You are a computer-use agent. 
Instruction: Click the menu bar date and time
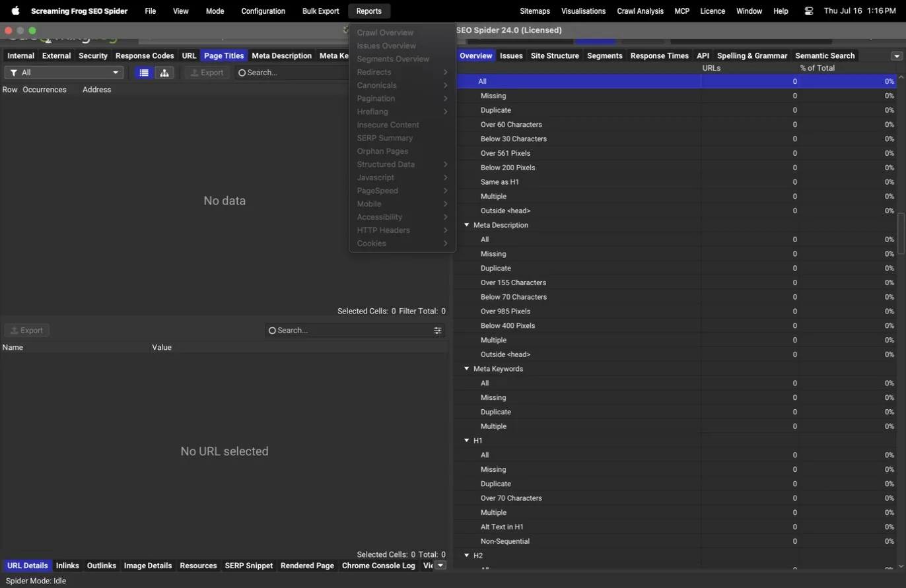860,11
